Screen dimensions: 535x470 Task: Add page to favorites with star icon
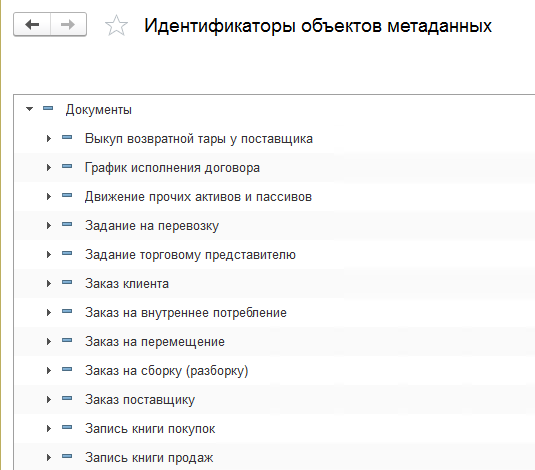tap(116, 25)
